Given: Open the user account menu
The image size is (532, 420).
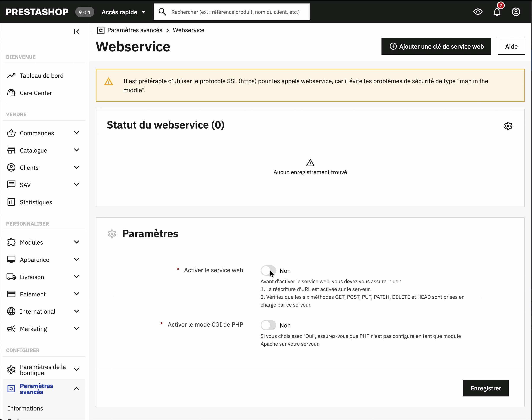Looking at the screenshot, I should [516, 11].
